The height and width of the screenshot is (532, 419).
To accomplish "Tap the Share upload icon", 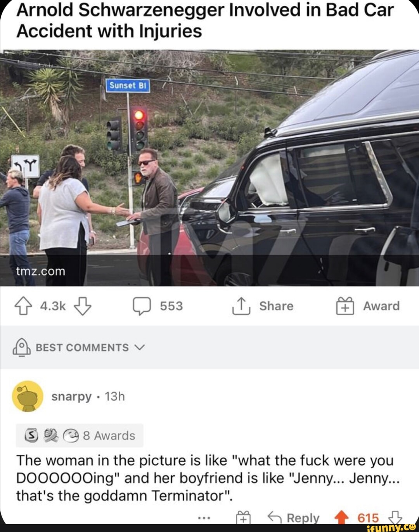I will tap(241, 306).
